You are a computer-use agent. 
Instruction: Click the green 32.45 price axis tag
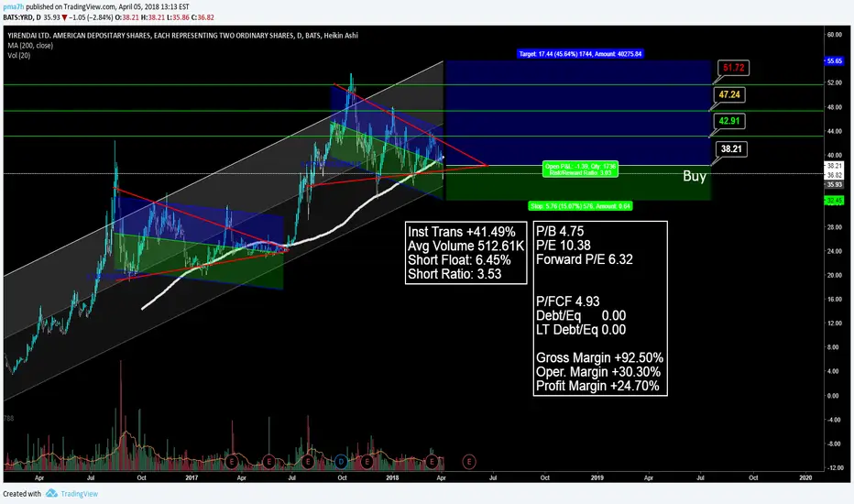835,201
